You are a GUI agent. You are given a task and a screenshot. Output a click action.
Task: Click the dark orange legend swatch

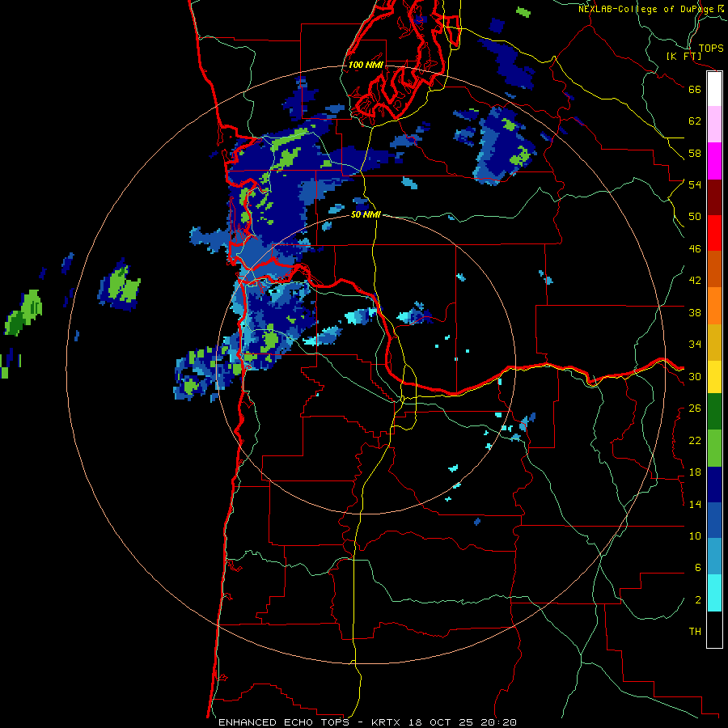click(x=714, y=269)
